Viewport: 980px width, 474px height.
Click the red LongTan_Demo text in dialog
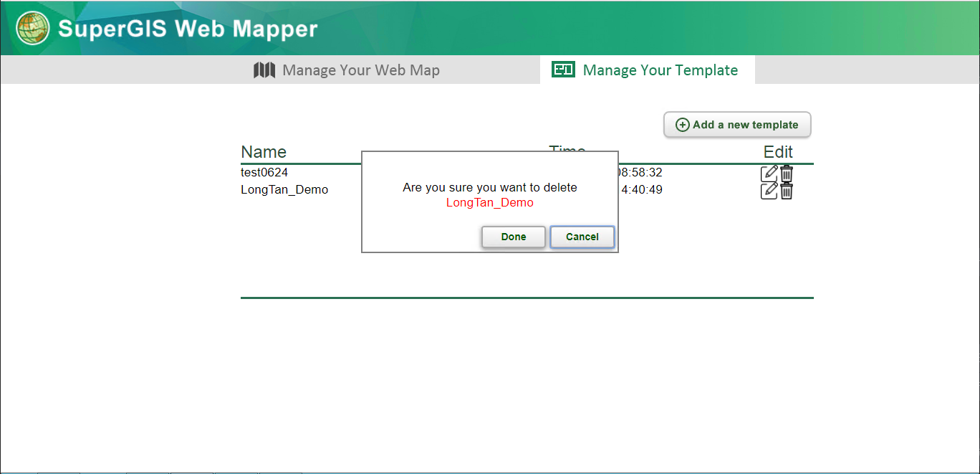[490, 203]
